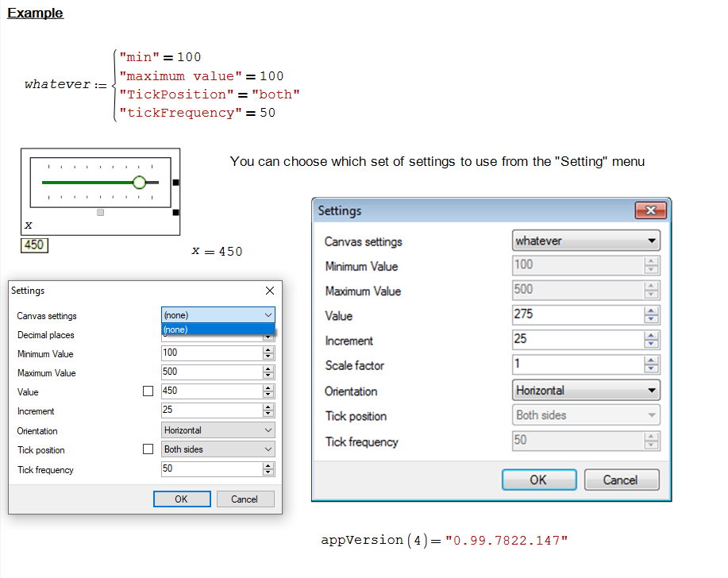Click OK in the small Settings dialog
The image size is (728, 578).
click(x=182, y=499)
